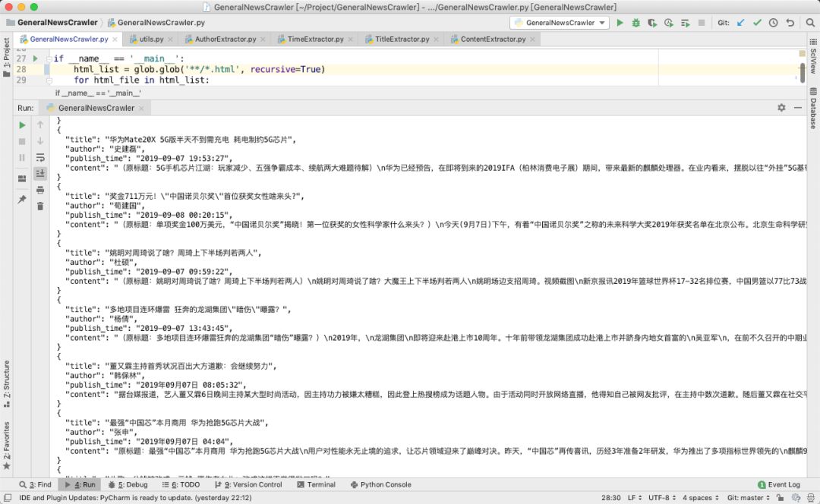Click the stop icon in Run panel sidebar
Image resolution: width=820 pixels, height=504 pixels.
tap(22, 141)
